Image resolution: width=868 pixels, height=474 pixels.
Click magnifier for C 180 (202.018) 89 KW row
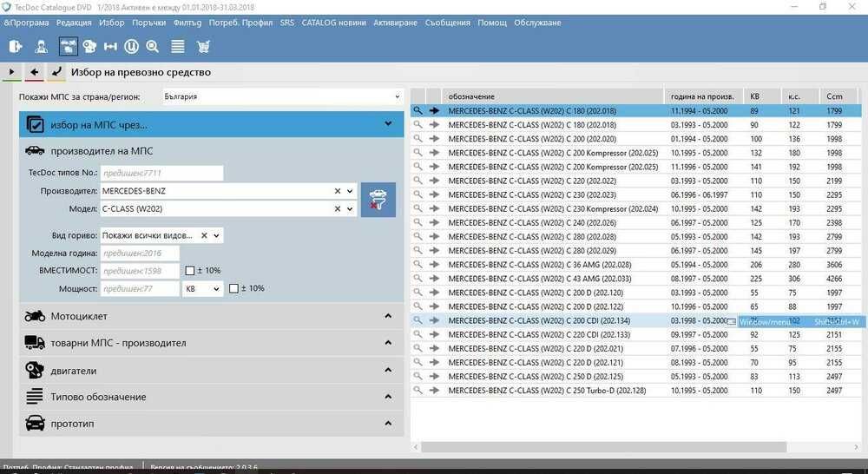coord(418,111)
